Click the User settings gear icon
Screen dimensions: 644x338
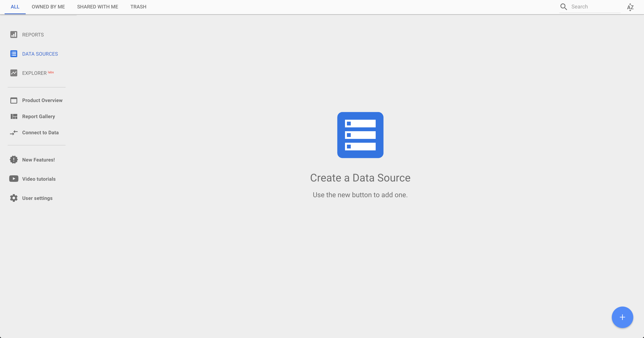14,198
